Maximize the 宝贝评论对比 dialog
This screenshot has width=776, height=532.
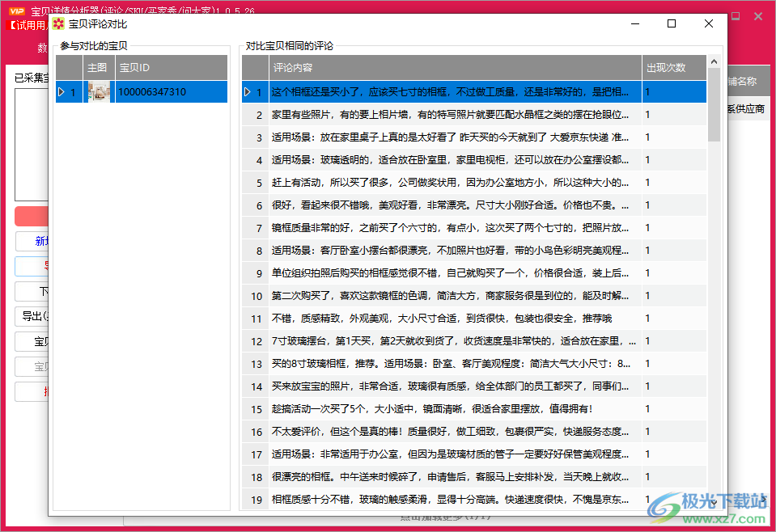[x=672, y=24]
